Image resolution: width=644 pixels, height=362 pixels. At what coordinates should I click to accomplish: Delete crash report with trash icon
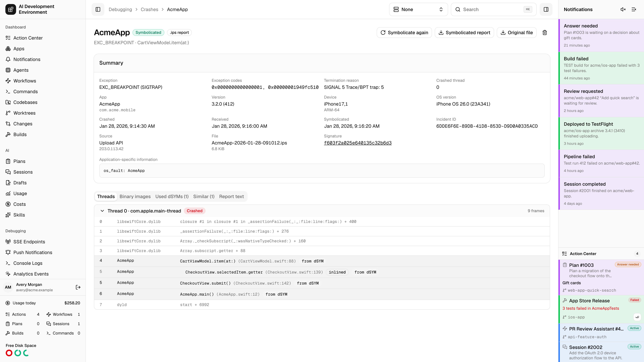pyautogui.click(x=545, y=33)
